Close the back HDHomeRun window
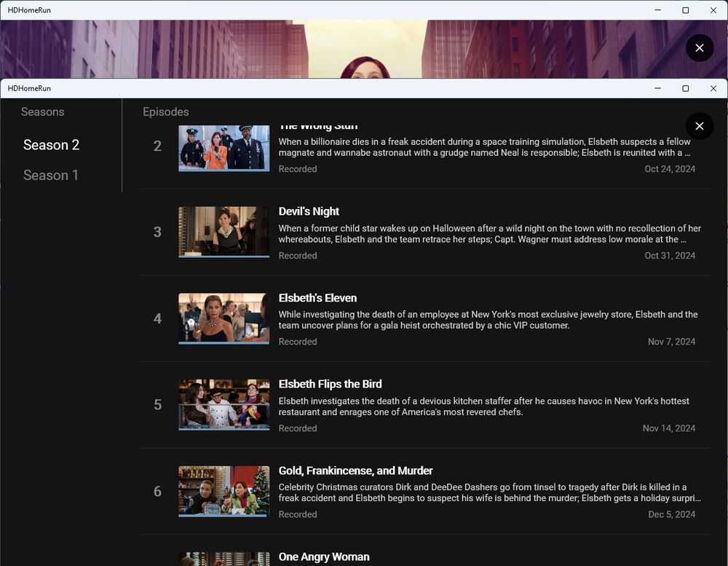 pyautogui.click(x=713, y=10)
